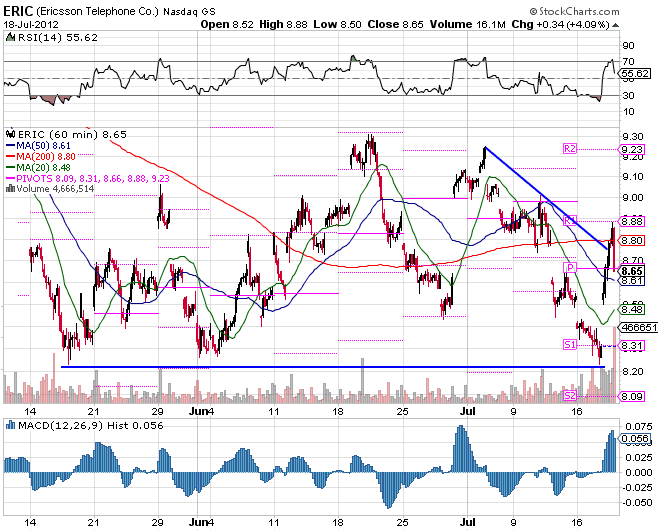The height and width of the screenshot is (531, 658).
Task: Click the 0.056 MACD value tag
Action: click(635, 439)
